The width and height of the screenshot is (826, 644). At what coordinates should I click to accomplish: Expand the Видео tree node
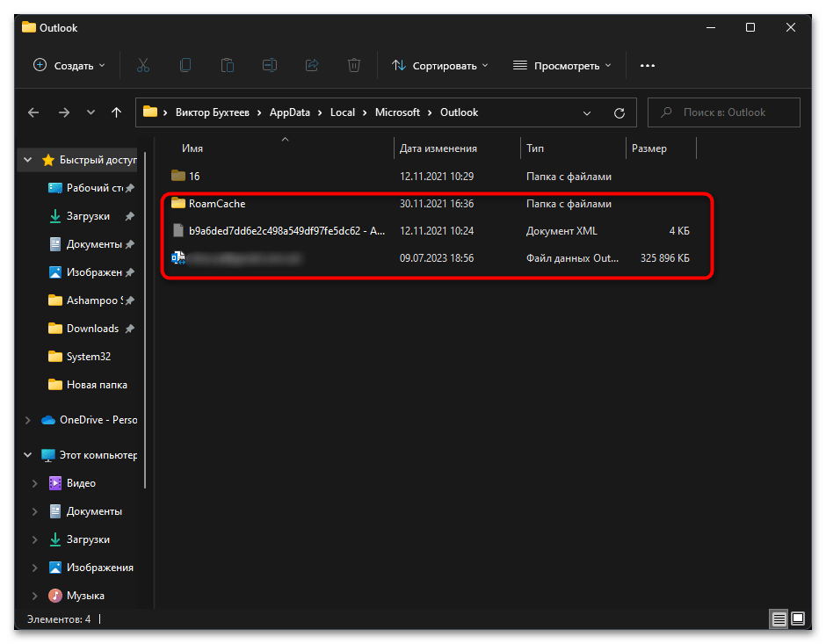point(35,483)
